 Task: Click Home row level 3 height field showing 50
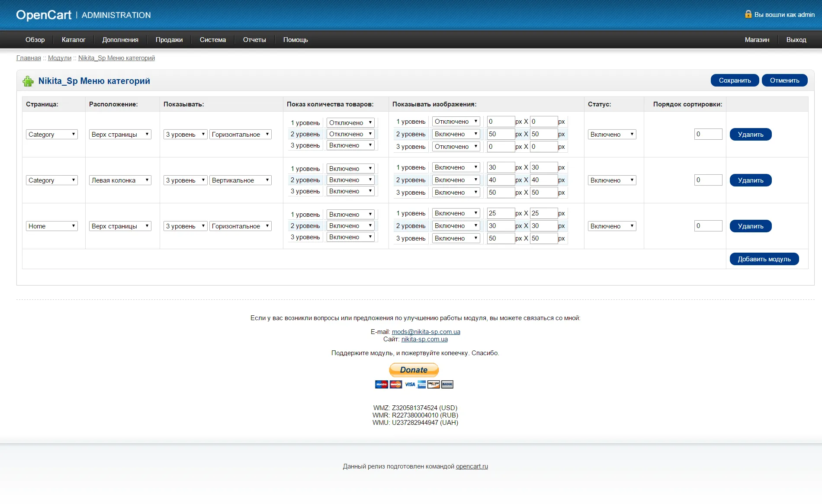pos(544,238)
